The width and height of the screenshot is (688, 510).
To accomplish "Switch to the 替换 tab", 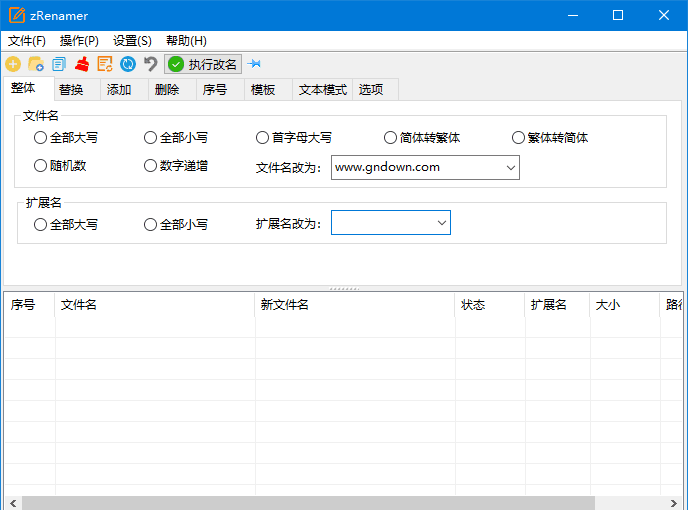I will pyautogui.click(x=77, y=90).
